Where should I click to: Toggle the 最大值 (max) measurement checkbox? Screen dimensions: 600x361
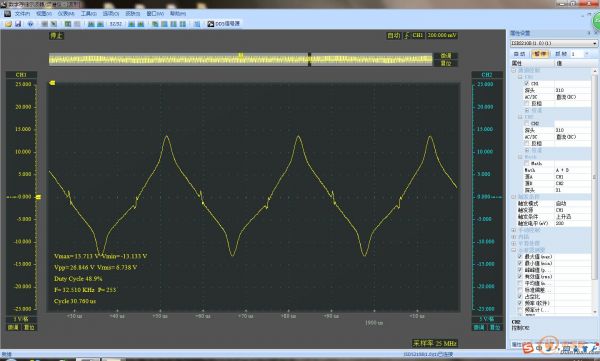click(x=520, y=256)
